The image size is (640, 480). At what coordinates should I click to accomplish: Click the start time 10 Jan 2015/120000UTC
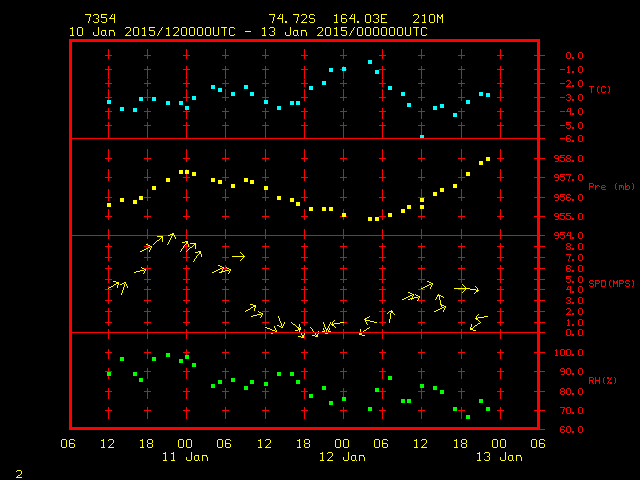point(152,32)
